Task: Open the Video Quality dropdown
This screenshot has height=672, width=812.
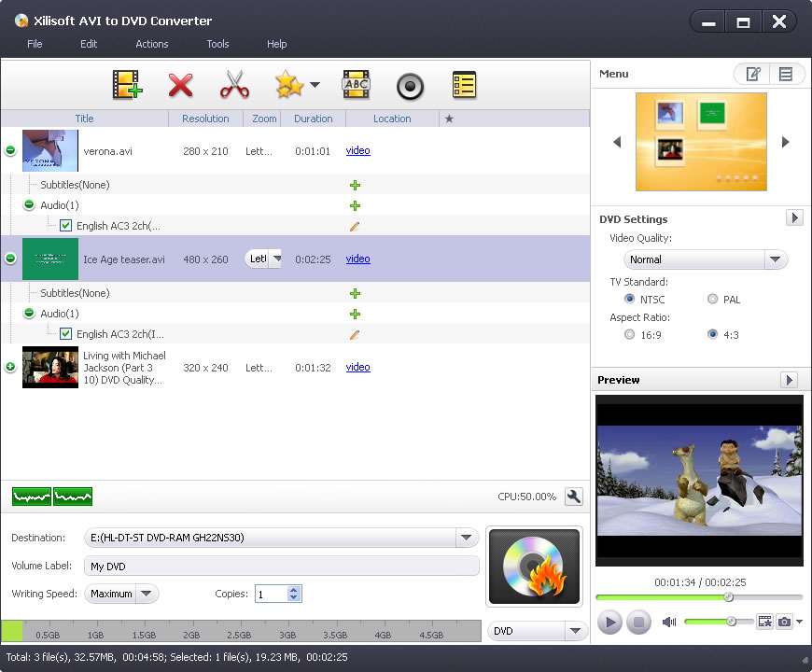Action: pyautogui.click(x=777, y=259)
